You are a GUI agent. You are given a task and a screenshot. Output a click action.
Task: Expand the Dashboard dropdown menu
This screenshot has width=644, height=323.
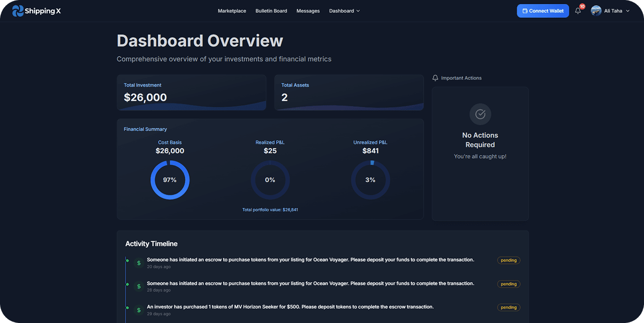point(344,11)
